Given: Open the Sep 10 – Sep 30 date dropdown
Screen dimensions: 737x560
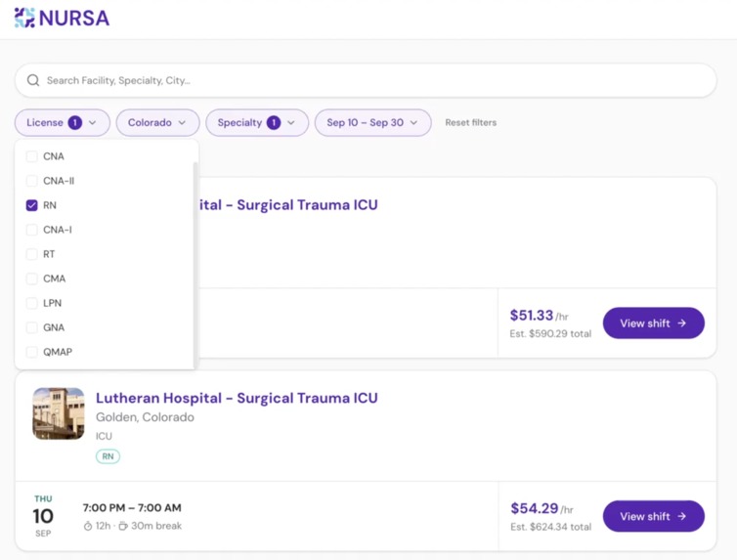Looking at the screenshot, I should [x=372, y=122].
